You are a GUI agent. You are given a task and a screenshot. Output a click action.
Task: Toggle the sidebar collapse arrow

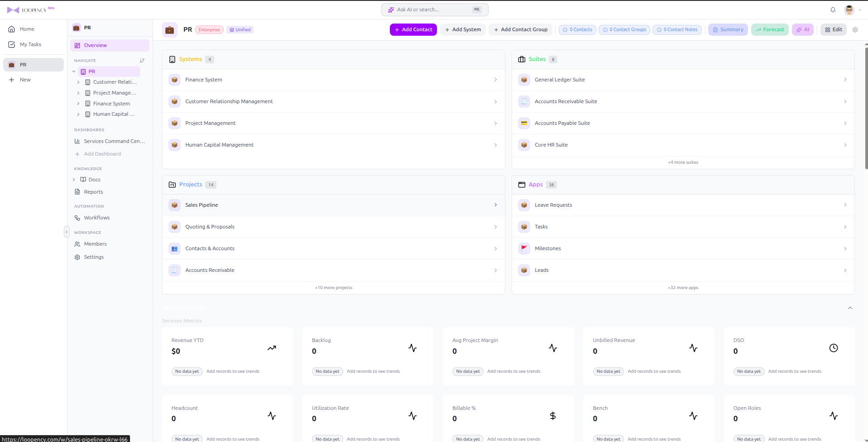(x=67, y=232)
